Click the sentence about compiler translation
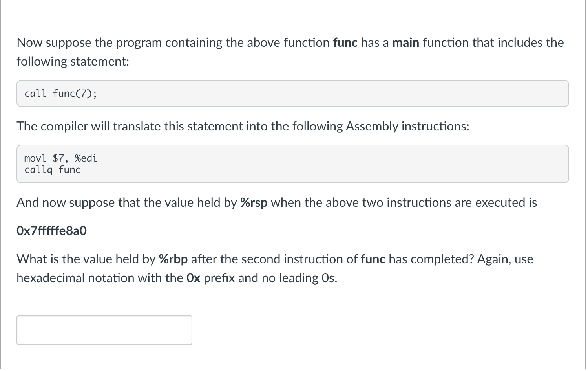This screenshot has width=588, height=371. point(243,126)
